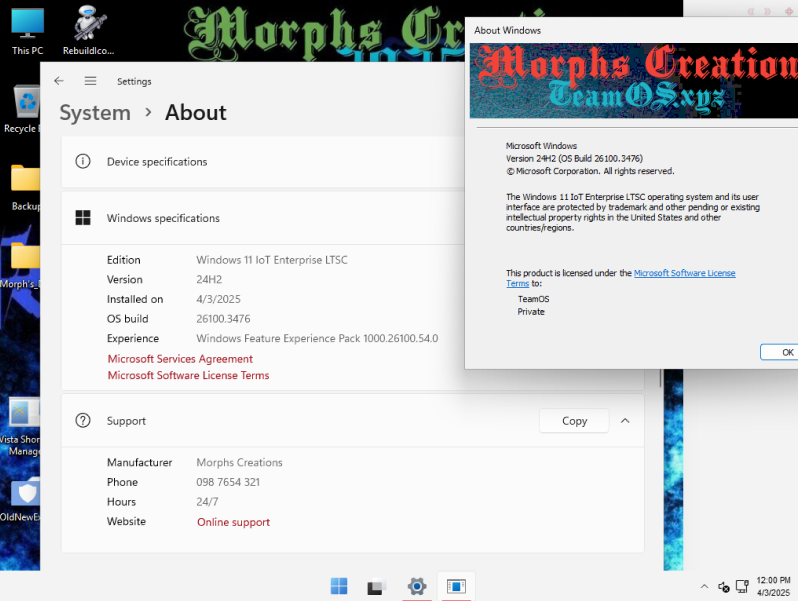Click the About Windows title bar text
Image resolution: width=798 pixels, height=601 pixels.
pyautogui.click(x=507, y=31)
